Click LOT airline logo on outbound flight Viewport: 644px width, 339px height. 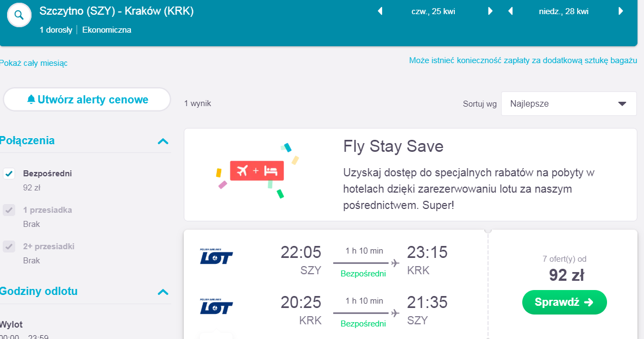click(x=216, y=256)
